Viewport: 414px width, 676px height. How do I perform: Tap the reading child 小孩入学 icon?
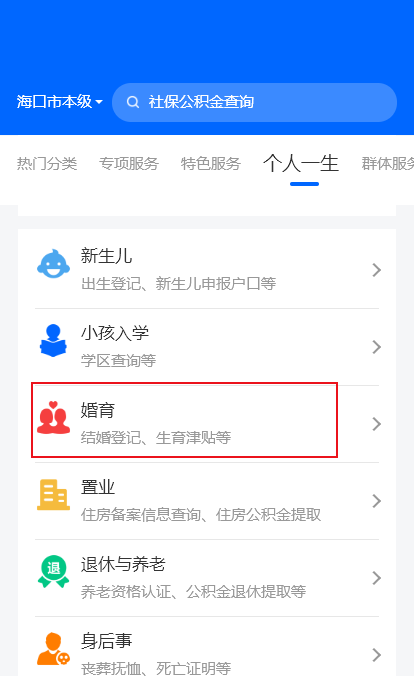point(53,341)
